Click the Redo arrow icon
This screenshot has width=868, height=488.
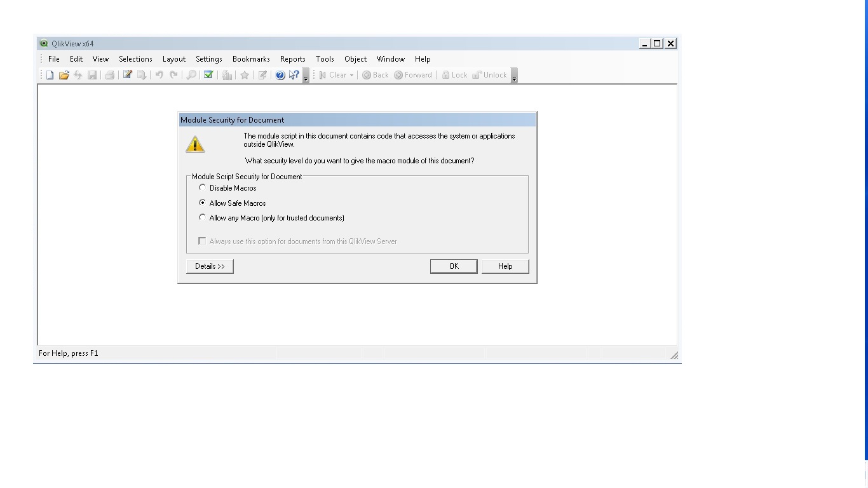pyautogui.click(x=173, y=75)
